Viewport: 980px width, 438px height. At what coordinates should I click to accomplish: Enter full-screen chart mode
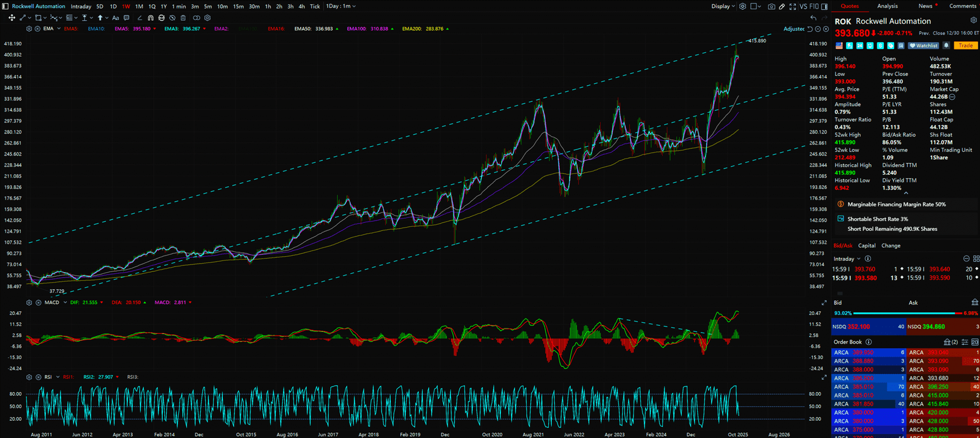(793, 7)
